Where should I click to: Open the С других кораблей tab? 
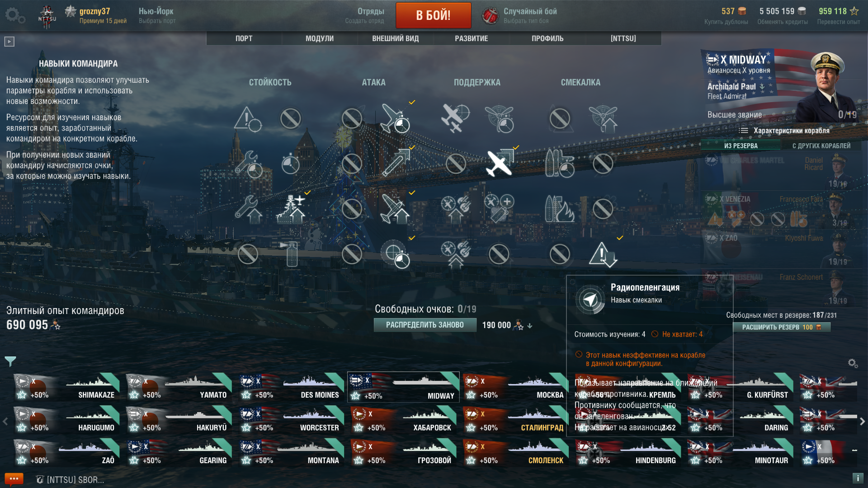click(x=821, y=145)
